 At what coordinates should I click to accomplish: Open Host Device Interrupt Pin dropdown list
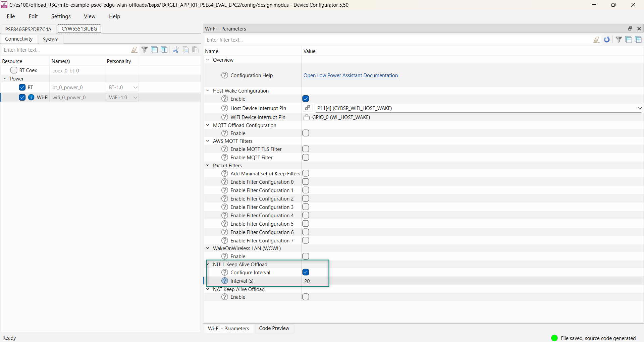(x=639, y=108)
